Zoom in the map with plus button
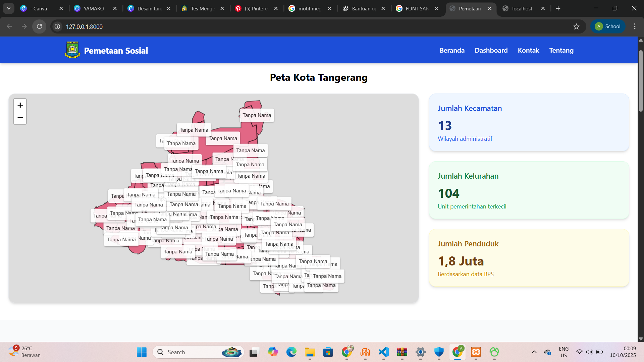This screenshot has height=362, width=644. (20, 105)
